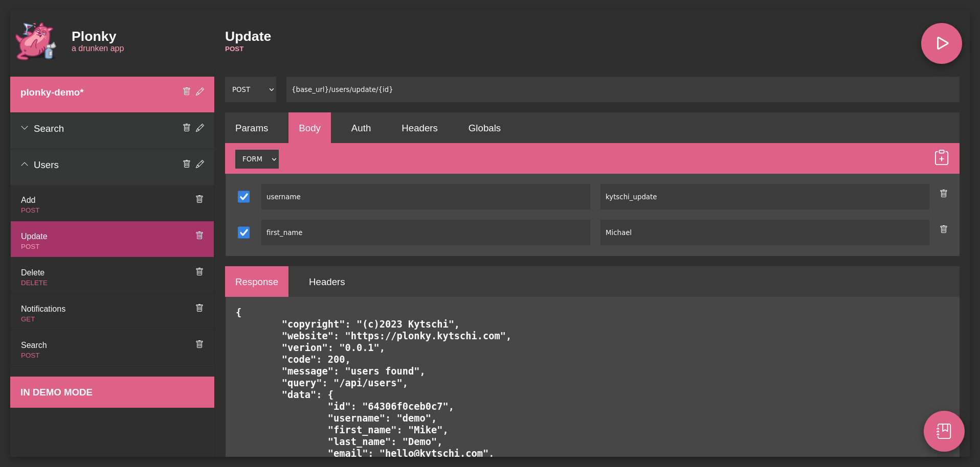The width and height of the screenshot is (980, 467).
Task: Delete the plonky-demo collection
Action: [187, 91]
